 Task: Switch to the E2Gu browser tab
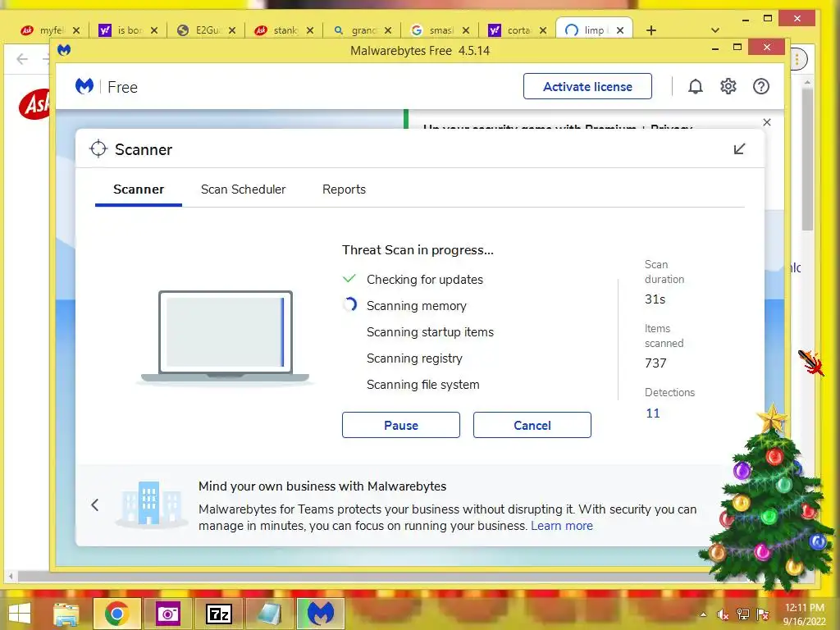tap(206, 30)
